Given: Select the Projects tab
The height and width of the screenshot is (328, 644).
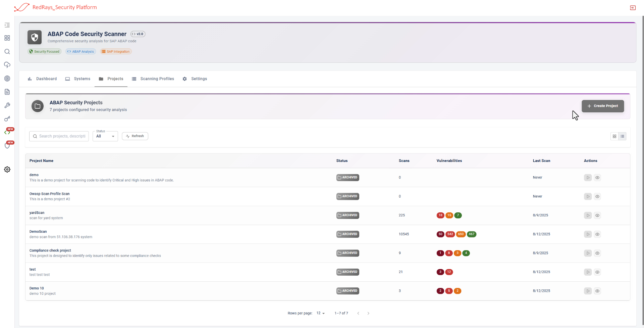Looking at the screenshot, I should (x=111, y=79).
